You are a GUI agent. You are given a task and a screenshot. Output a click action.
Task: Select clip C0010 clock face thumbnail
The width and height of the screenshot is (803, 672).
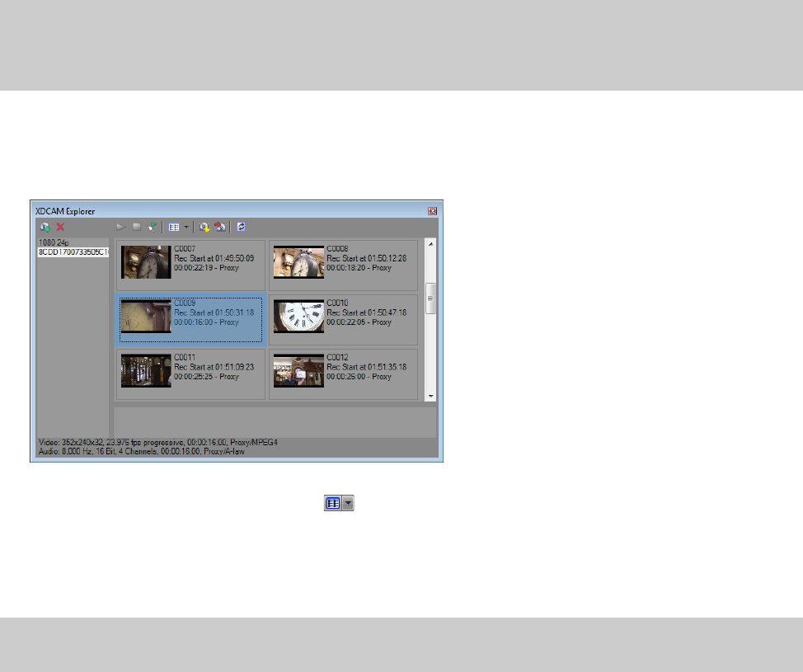[x=298, y=317]
